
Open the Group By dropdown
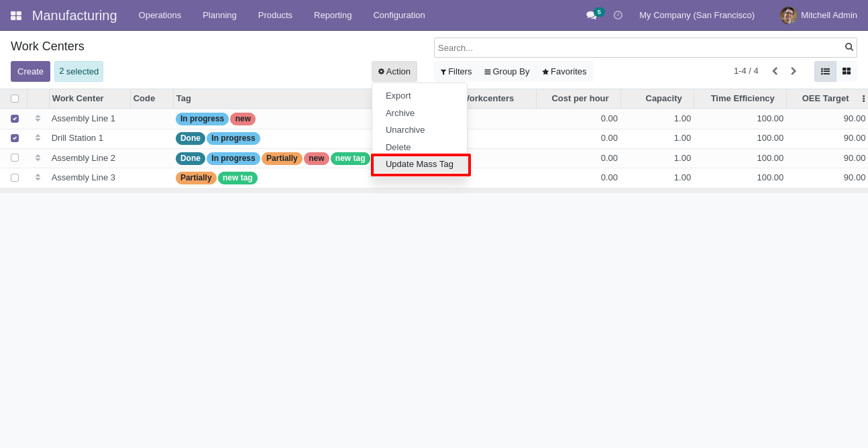(x=506, y=72)
